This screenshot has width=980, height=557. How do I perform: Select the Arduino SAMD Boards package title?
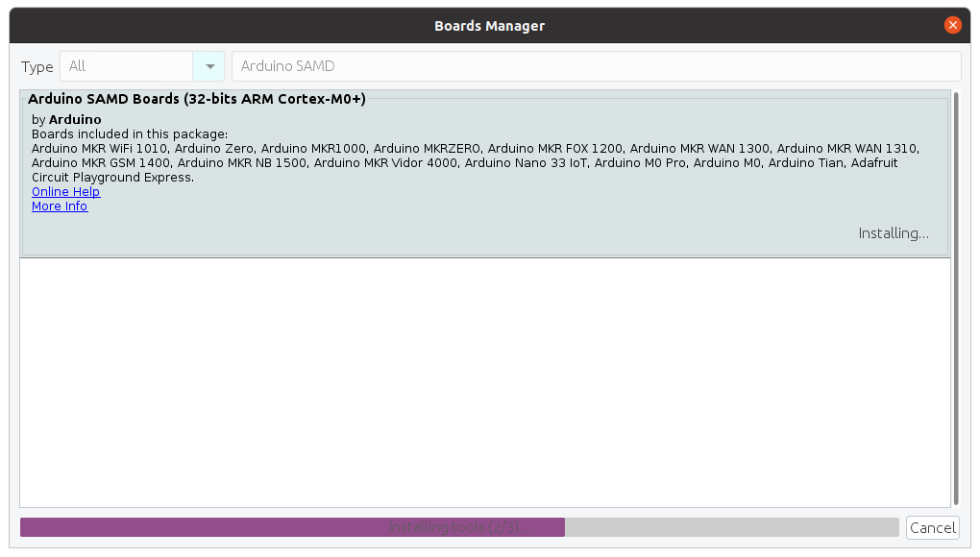click(x=197, y=99)
